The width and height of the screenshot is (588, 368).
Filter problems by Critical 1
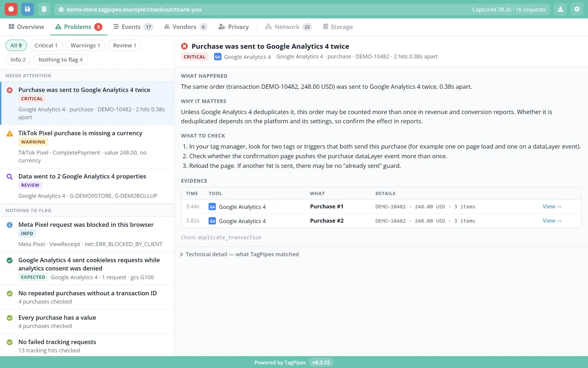(x=46, y=46)
